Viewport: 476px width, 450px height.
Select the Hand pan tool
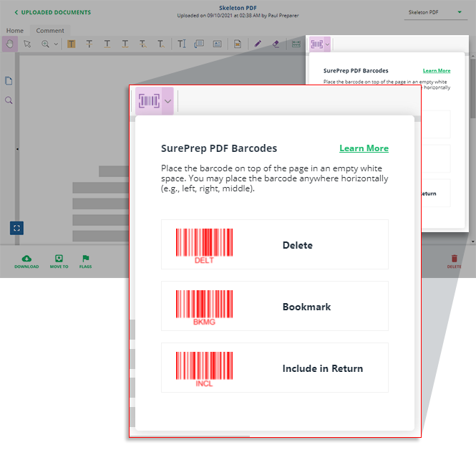pos(10,44)
